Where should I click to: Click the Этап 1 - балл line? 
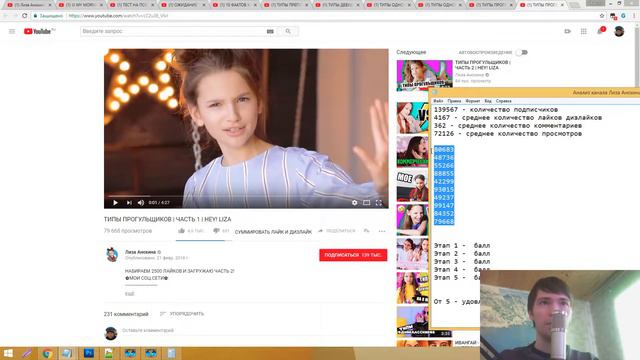tap(462, 246)
